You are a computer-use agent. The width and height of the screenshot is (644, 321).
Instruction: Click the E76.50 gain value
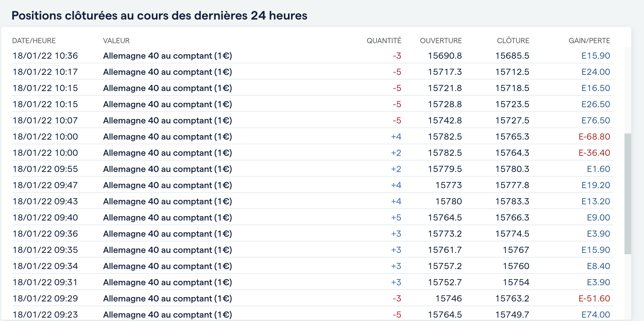[595, 120]
